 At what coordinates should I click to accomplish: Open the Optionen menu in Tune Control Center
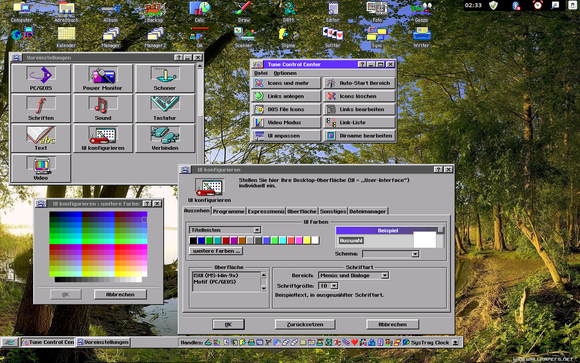point(285,73)
